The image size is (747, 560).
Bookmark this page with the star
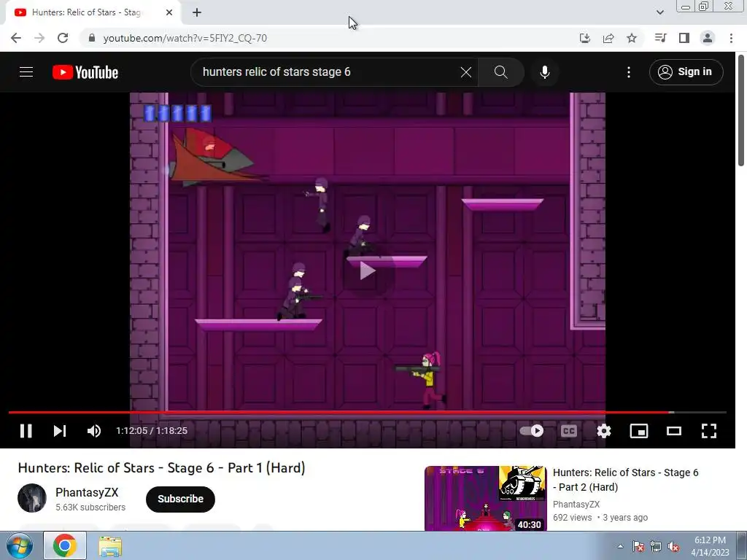tap(632, 38)
